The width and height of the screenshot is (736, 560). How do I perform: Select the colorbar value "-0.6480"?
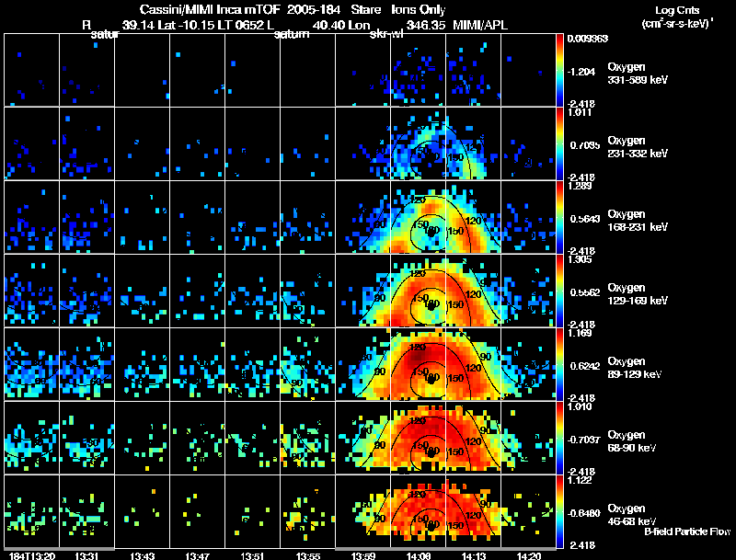(x=583, y=513)
